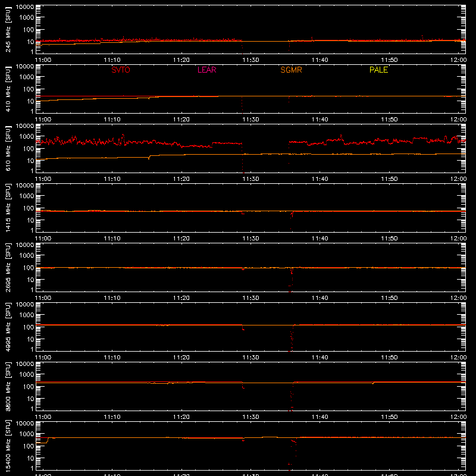Click 11:40 tick label under 1415 MHz plot
Viewport: 476px width, 476px height.
(x=320, y=239)
